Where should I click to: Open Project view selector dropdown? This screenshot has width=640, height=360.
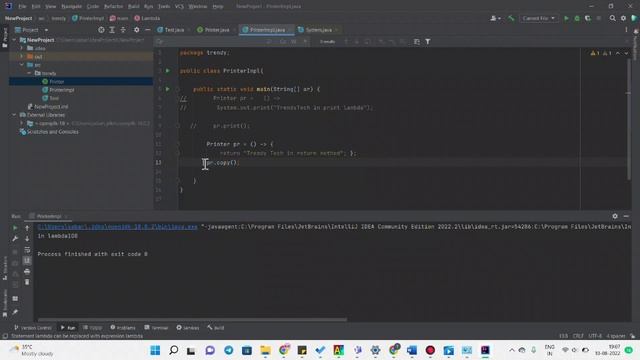tap(32, 30)
